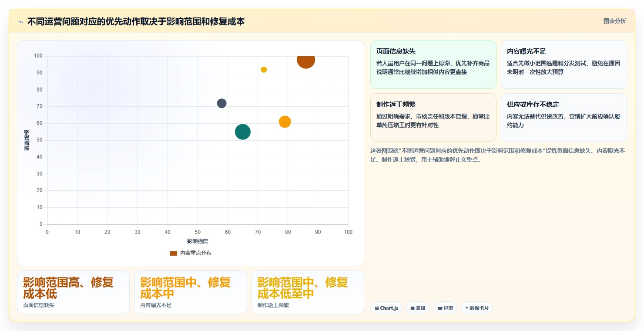The image size is (644, 331).
Task: Select the 进度 tag pill
Action: click(x=445, y=308)
